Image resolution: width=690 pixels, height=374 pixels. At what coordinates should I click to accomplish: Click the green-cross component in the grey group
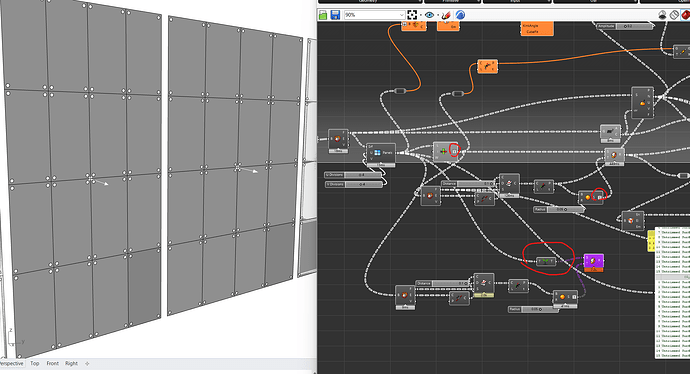(x=446, y=151)
